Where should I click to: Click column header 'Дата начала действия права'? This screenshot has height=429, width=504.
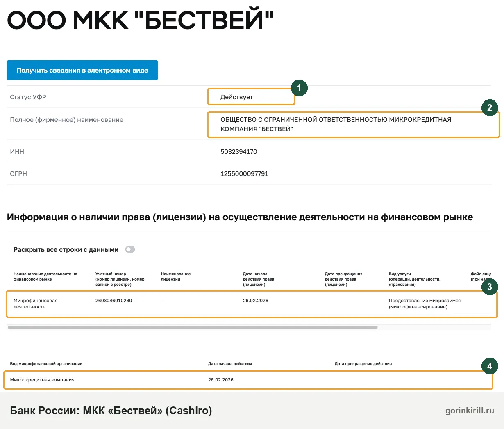tap(259, 279)
